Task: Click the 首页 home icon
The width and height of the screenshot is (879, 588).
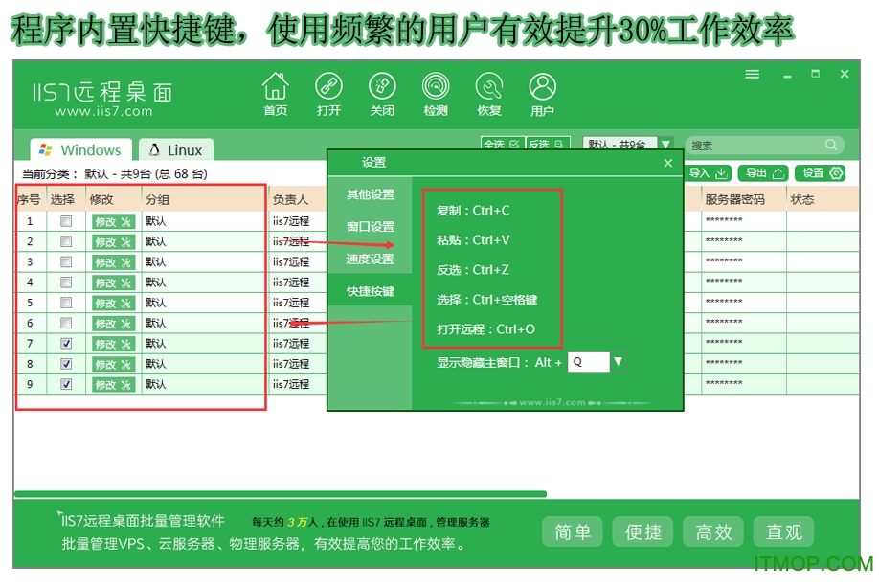Action: 275,88
